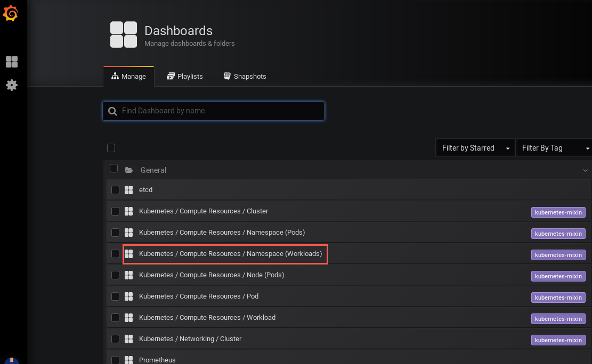Open Kubernetes / Compute Resources / Pod
Viewport: 592px width, 364px height.
click(x=199, y=296)
